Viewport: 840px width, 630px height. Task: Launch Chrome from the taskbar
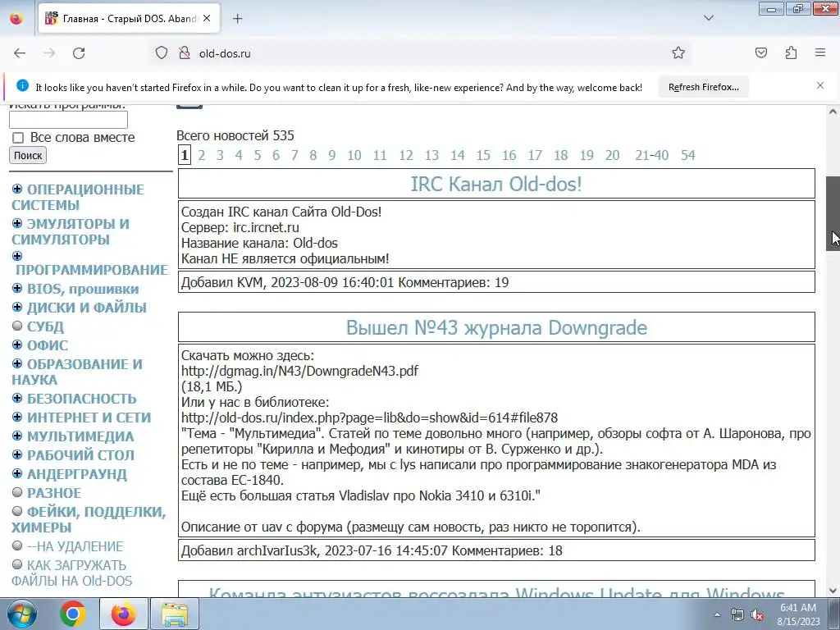(x=73, y=614)
